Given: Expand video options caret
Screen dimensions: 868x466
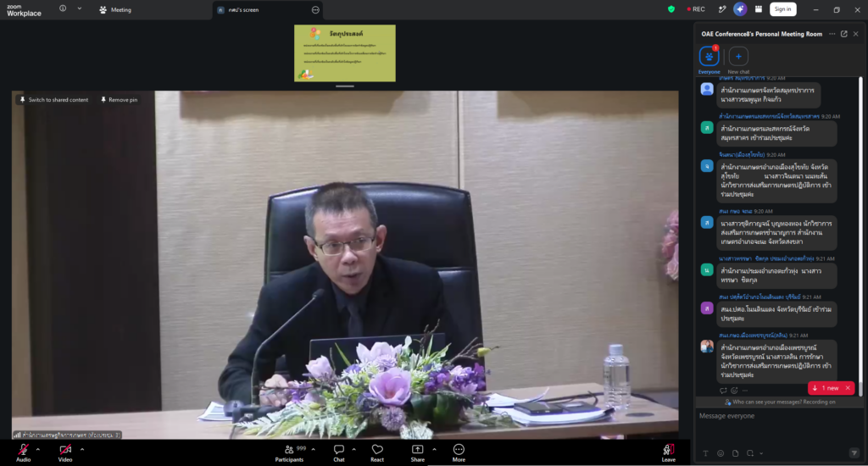Looking at the screenshot, I should pos(82,449).
